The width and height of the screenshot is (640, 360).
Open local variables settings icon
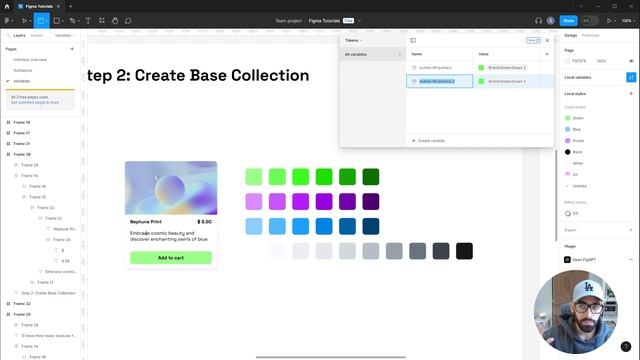coord(631,77)
